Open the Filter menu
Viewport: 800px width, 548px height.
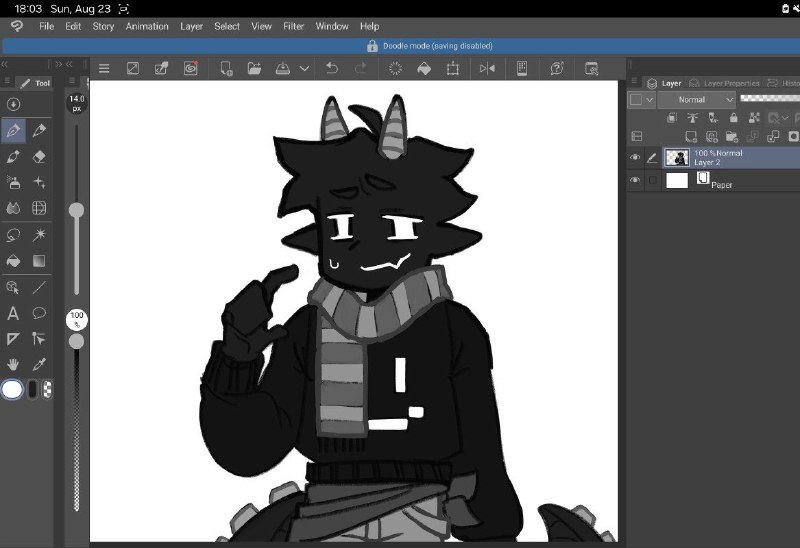tap(293, 27)
